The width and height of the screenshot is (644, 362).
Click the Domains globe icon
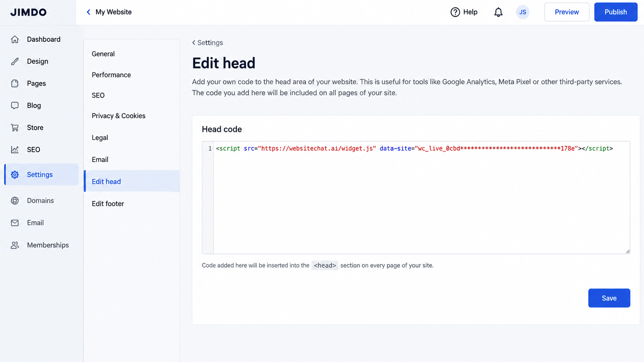[x=15, y=200]
